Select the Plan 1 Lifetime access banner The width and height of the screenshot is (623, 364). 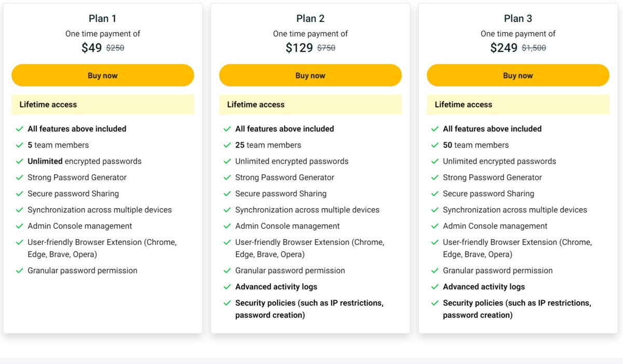pos(103,104)
